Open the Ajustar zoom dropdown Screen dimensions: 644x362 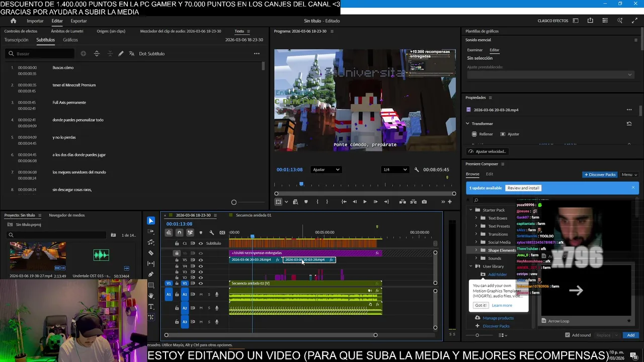coord(326,169)
